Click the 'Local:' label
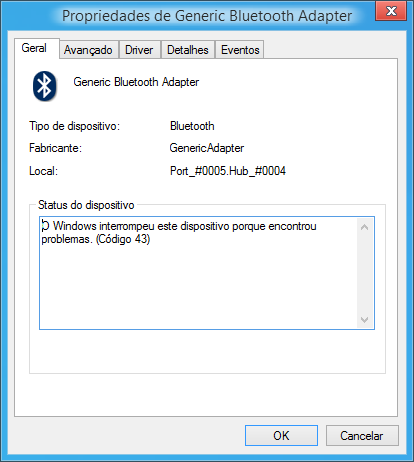This screenshot has height=462, width=414. [x=43, y=171]
